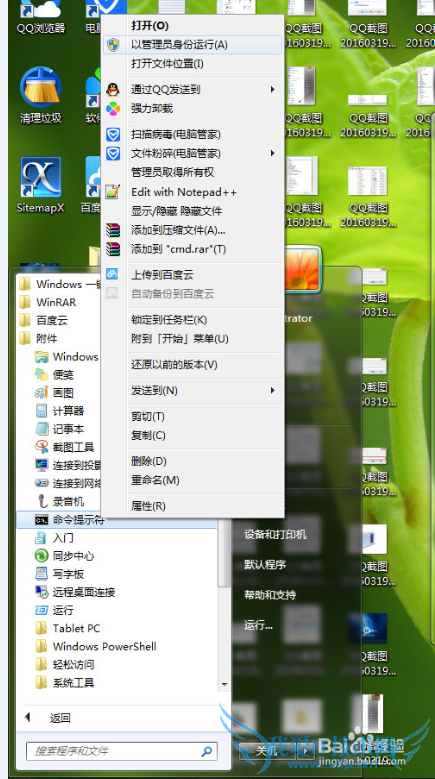Select 复制(C) in the context menu
The image size is (435, 779).
[x=193, y=435]
